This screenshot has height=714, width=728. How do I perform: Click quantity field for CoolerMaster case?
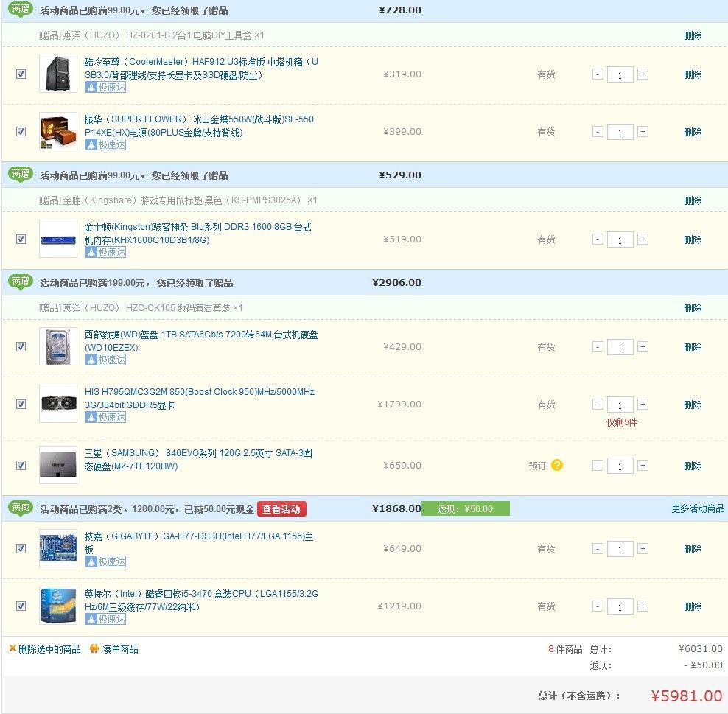coord(620,74)
